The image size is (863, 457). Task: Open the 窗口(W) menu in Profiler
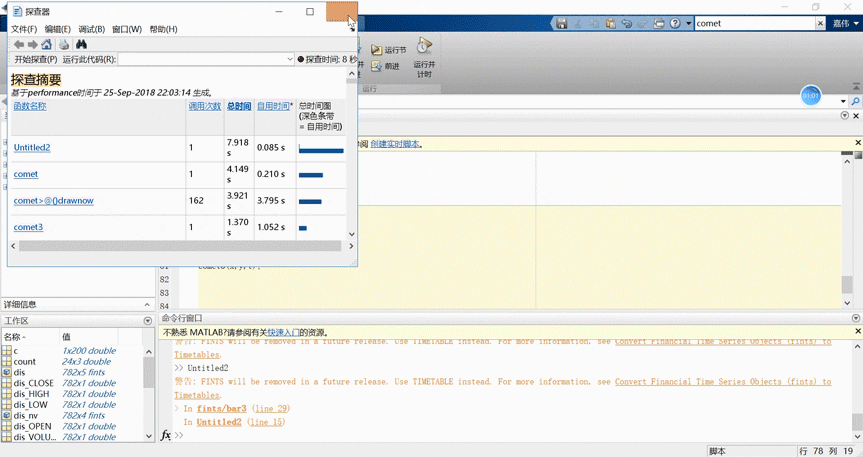click(x=126, y=29)
